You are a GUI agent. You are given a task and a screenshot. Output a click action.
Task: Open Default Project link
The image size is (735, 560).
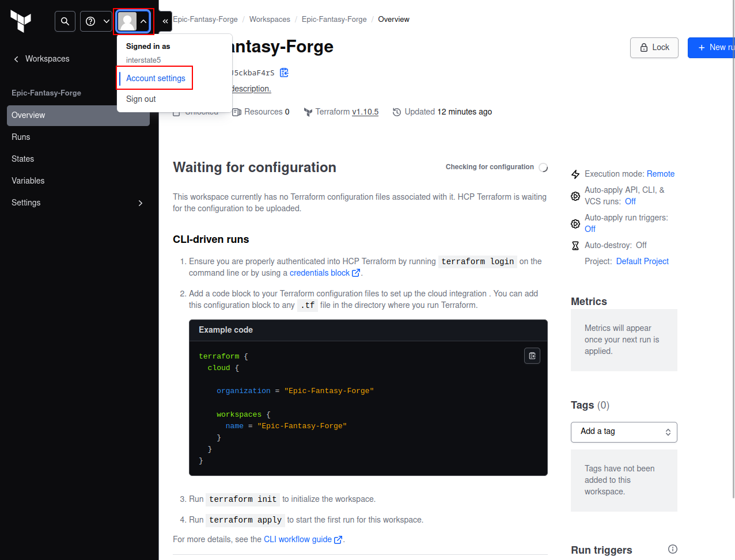[642, 261]
